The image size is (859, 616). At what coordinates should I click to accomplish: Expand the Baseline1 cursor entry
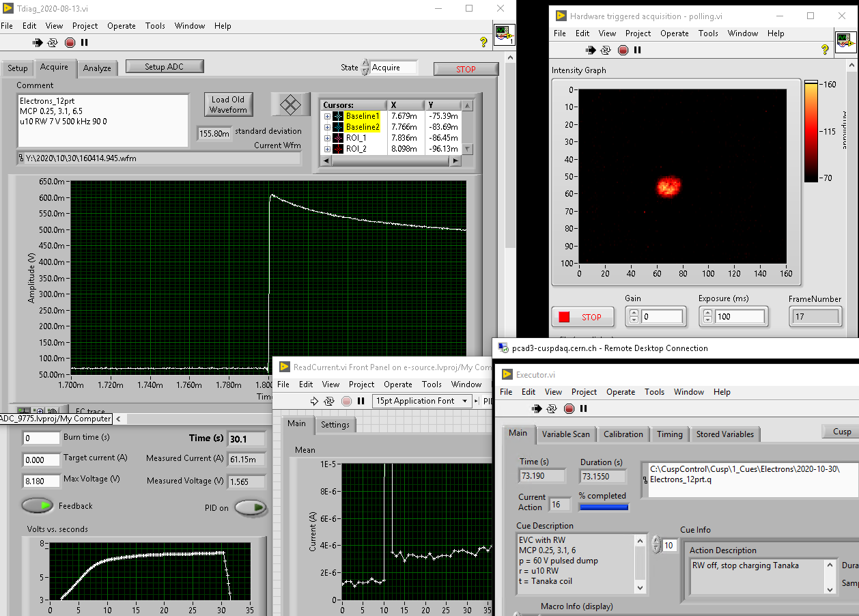[x=328, y=116]
